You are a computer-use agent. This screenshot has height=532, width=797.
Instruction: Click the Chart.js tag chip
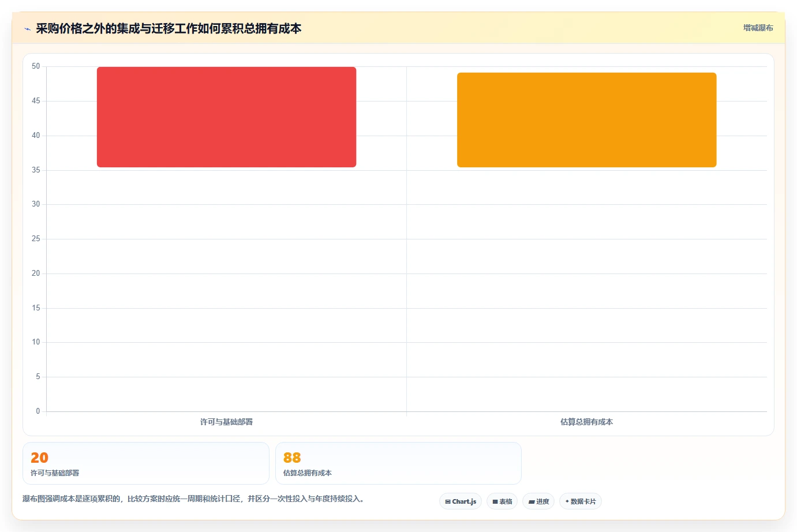(x=461, y=501)
